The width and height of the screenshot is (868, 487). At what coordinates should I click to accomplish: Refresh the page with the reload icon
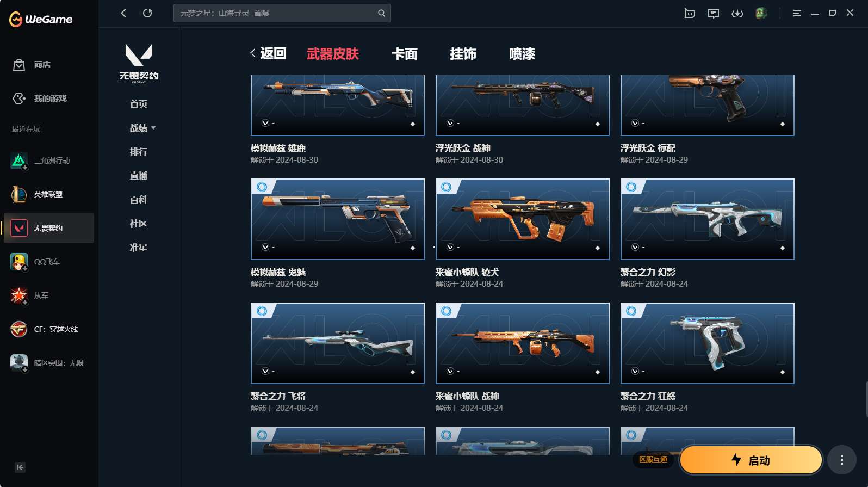coord(147,13)
